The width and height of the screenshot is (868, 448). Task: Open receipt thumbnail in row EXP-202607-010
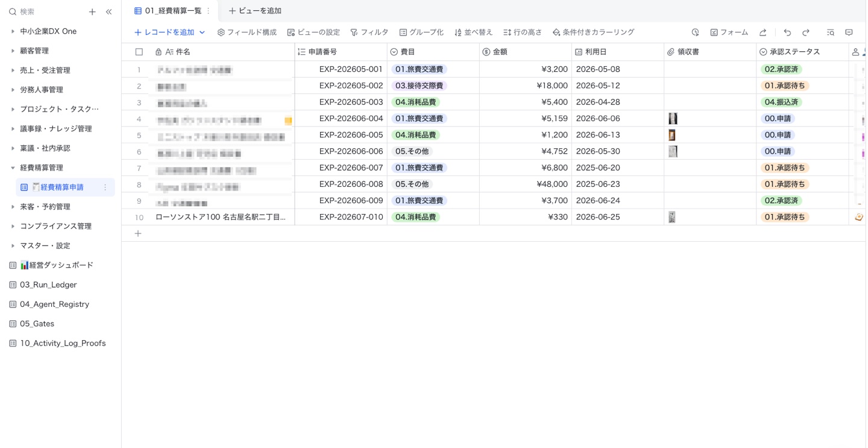(672, 217)
